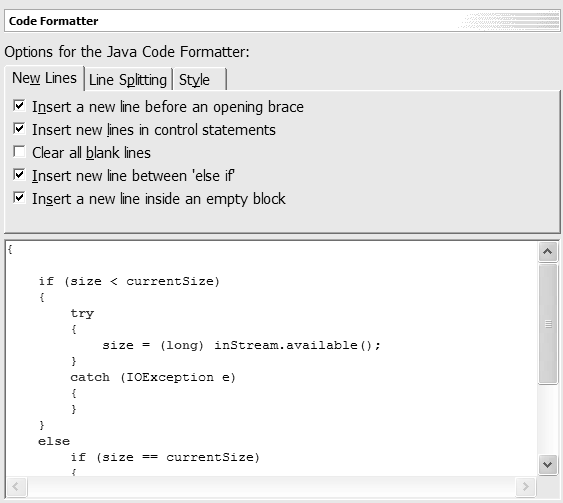Click the 'size = (long) inStream.available();' line
The width and height of the screenshot is (563, 503).
(x=241, y=345)
